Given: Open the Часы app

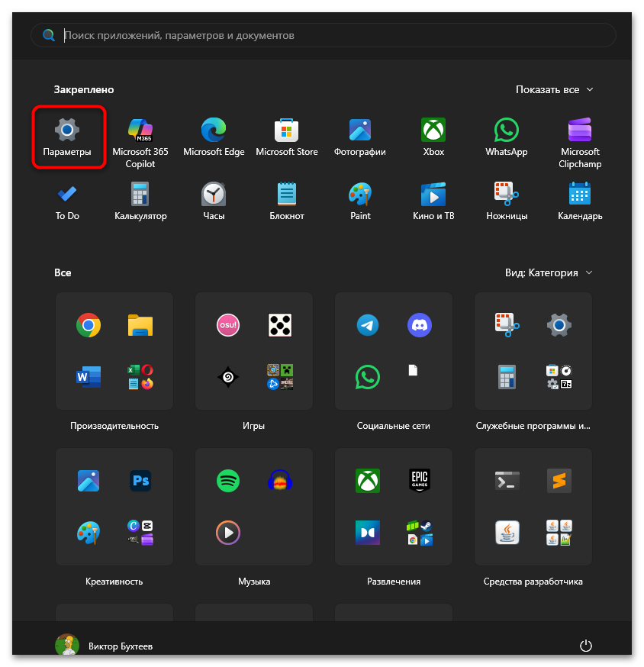Looking at the screenshot, I should (214, 201).
